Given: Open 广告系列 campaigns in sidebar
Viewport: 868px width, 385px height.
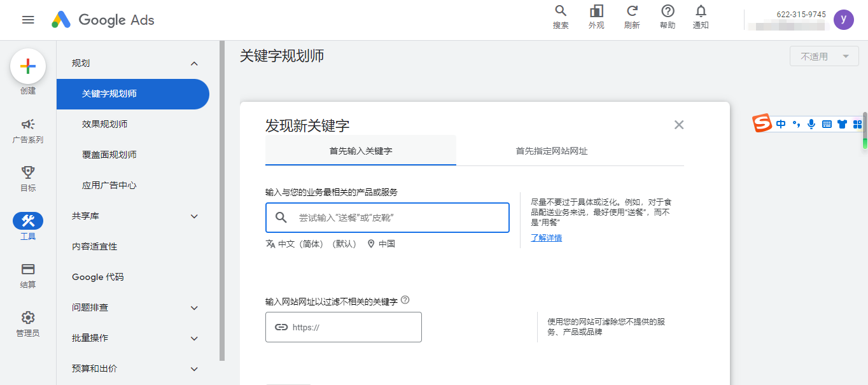Looking at the screenshot, I should 28,130.
